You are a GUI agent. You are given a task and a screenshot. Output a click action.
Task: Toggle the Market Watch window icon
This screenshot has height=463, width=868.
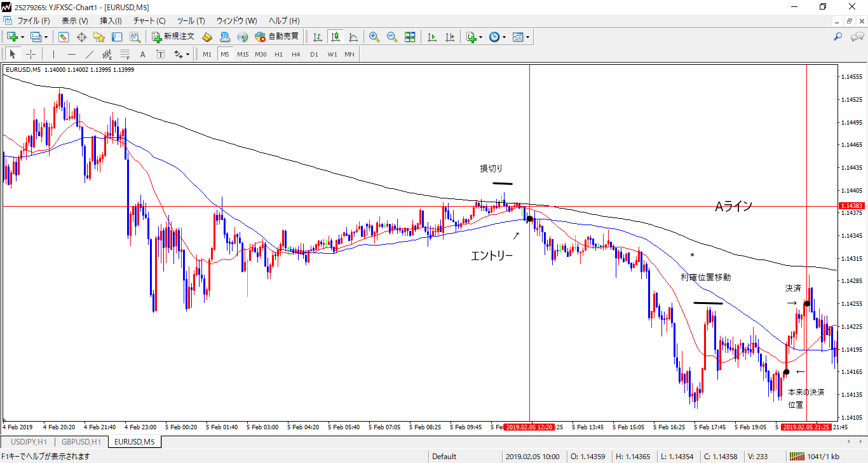point(64,37)
